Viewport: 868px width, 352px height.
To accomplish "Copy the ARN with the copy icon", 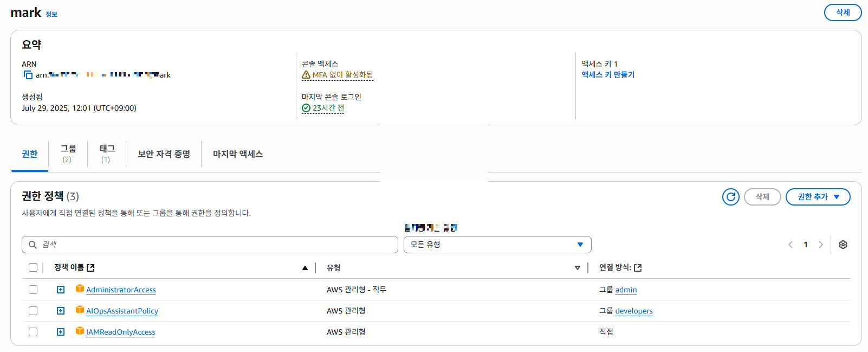I will (28, 75).
